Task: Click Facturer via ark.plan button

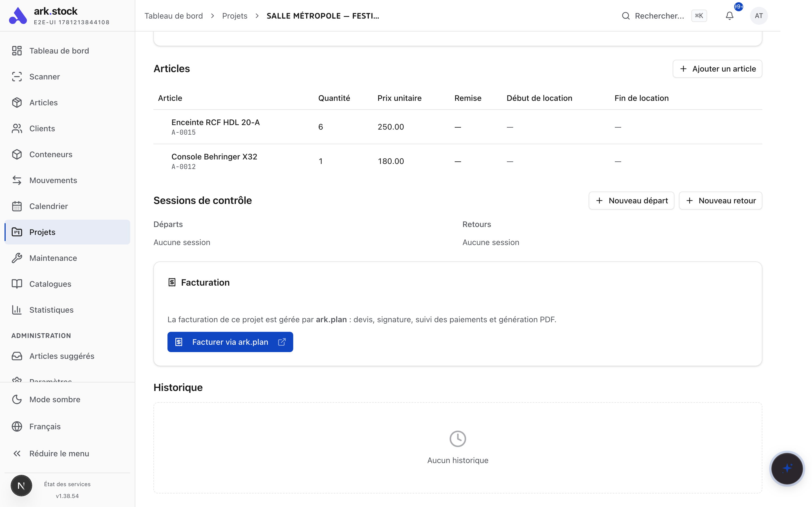Action: click(230, 342)
